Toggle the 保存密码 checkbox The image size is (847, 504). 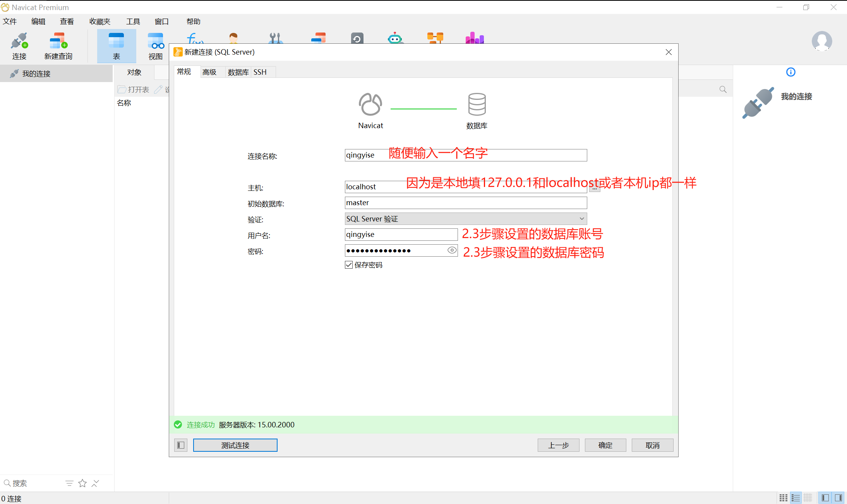[x=349, y=265]
